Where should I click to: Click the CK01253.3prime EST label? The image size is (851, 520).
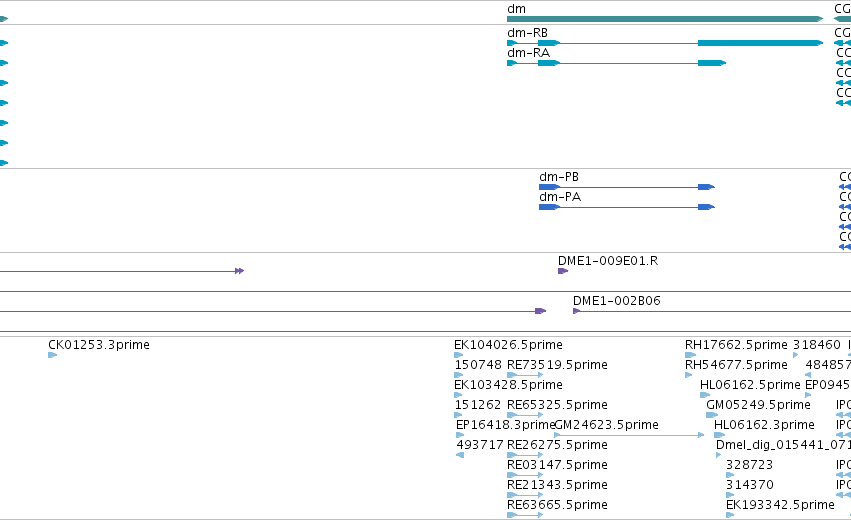point(99,345)
